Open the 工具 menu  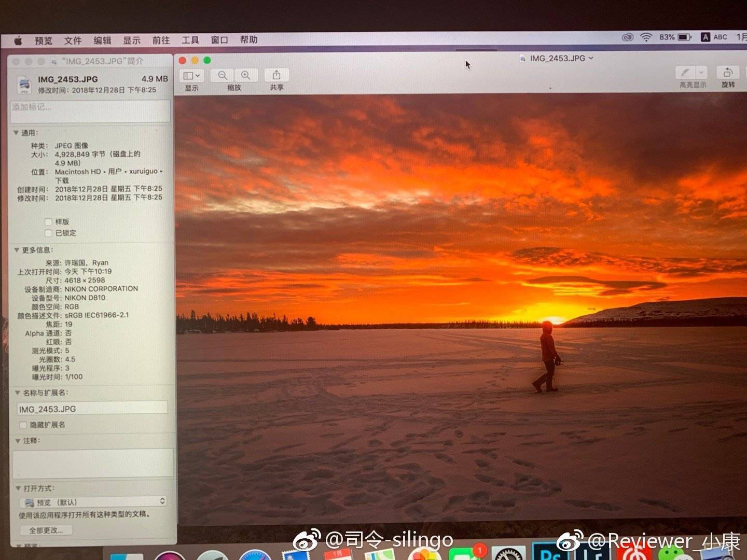pos(190,40)
